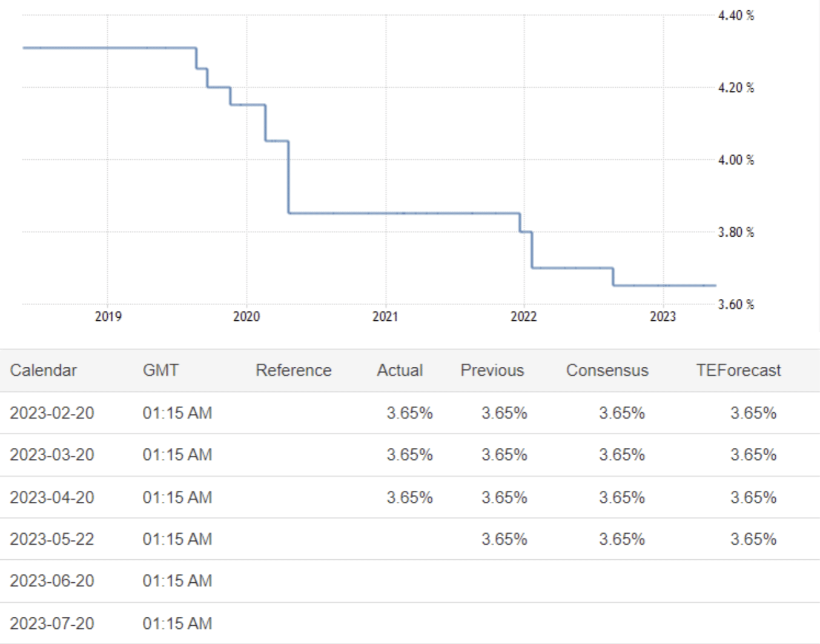Select the 2023-03-20 calendar date
Viewport: 820px width, 644px height.
(x=52, y=455)
